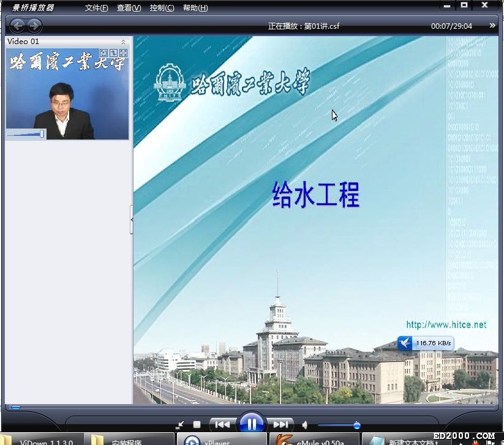Collapse the Video 01 panel
The width and height of the screenshot is (504, 445).
tap(124, 42)
